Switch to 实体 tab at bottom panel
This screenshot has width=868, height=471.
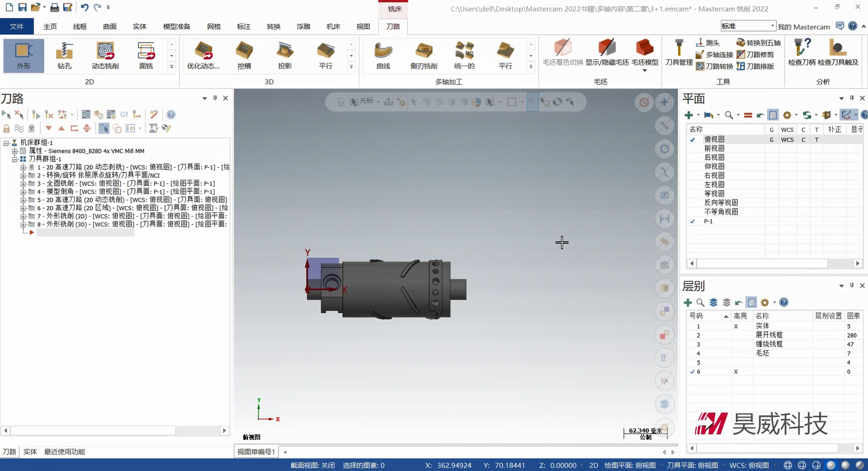(x=30, y=452)
